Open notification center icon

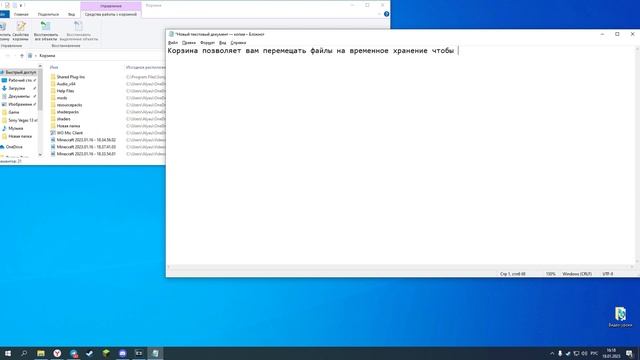point(629,353)
